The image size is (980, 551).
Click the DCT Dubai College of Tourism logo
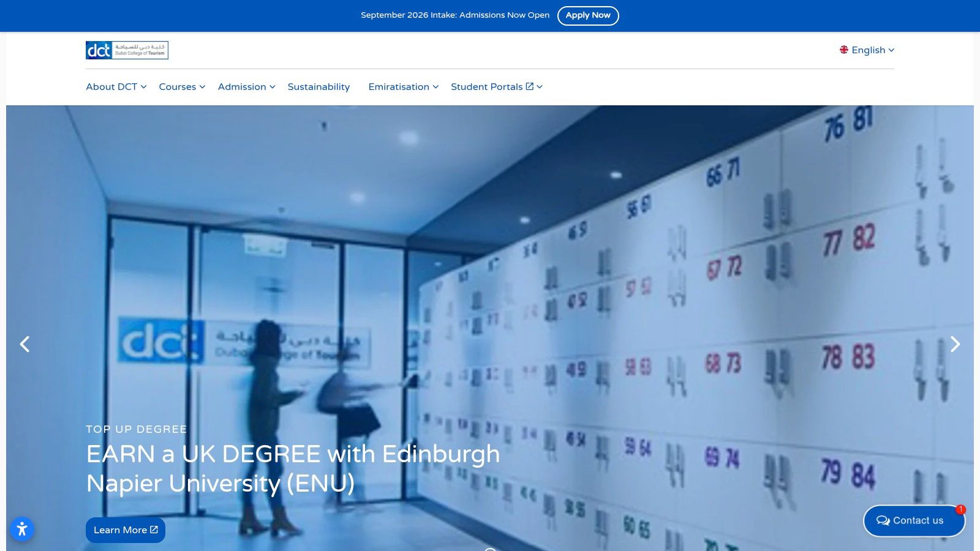click(127, 50)
